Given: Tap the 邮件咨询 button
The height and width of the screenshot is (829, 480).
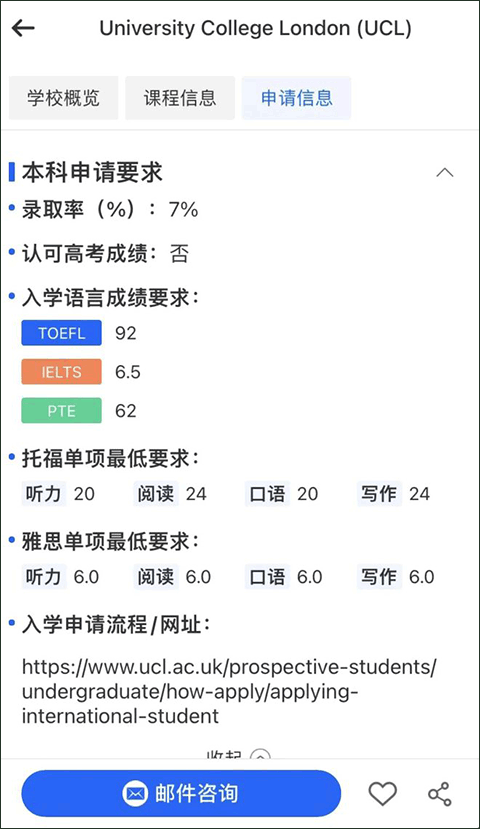Looking at the screenshot, I should (x=181, y=794).
